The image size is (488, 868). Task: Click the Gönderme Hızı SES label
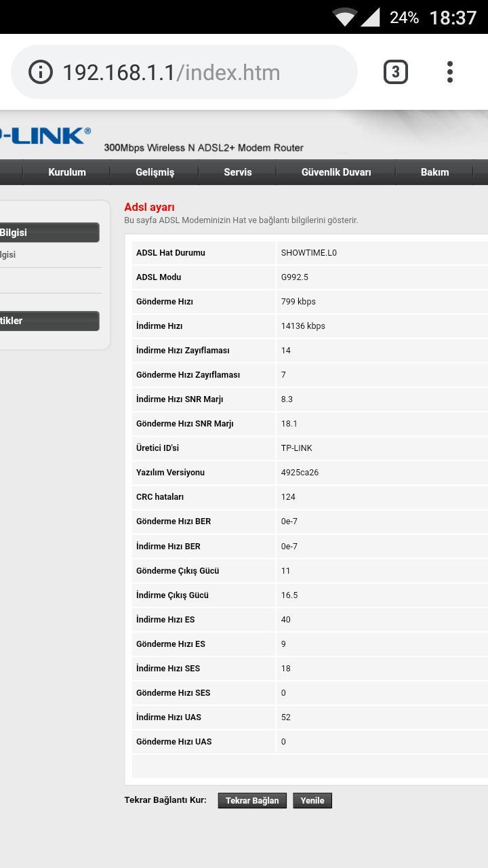pyautogui.click(x=174, y=693)
